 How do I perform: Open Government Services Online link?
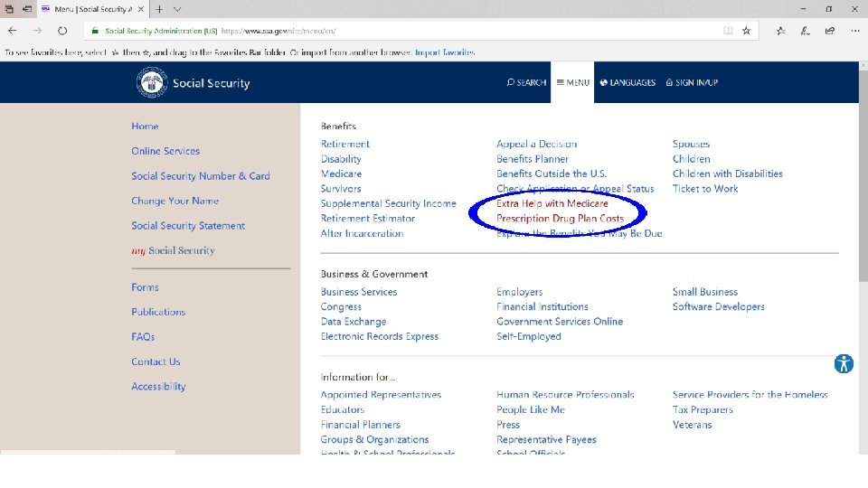pos(560,322)
